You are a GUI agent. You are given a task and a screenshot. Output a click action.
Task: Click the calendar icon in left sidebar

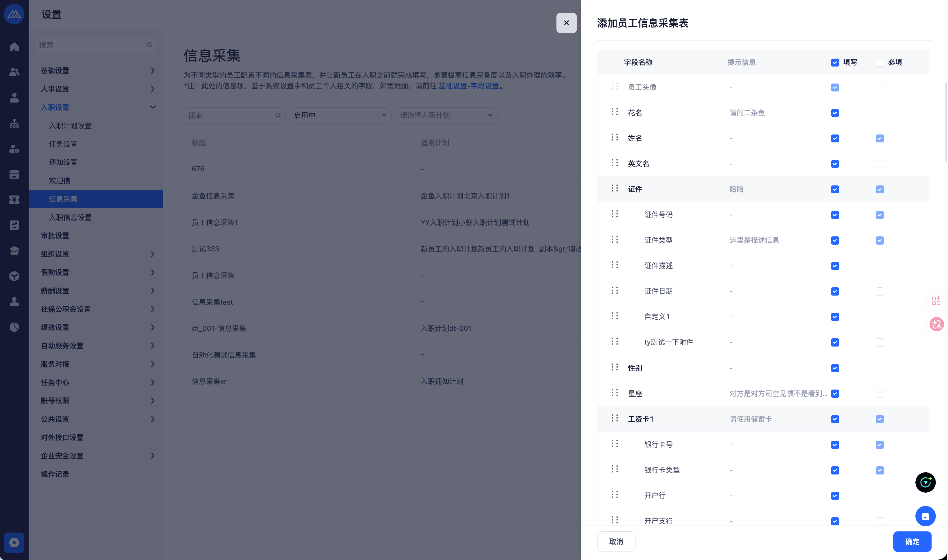14,174
